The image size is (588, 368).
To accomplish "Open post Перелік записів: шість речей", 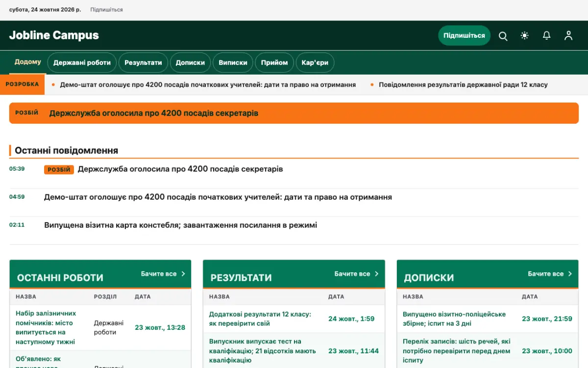I will (x=457, y=351).
